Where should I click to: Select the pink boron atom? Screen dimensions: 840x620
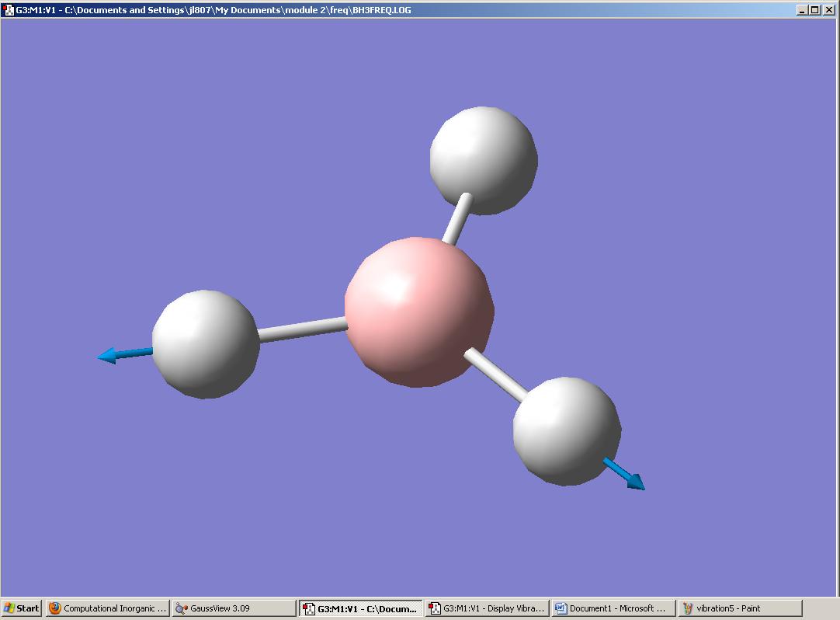(x=419, y=312)
